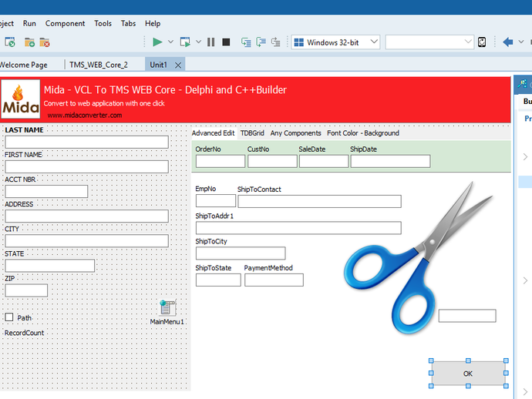The width and height of the screenshot is (532, 399).
Task: Click the Trace Into debug icon
Action: (246, 42)
